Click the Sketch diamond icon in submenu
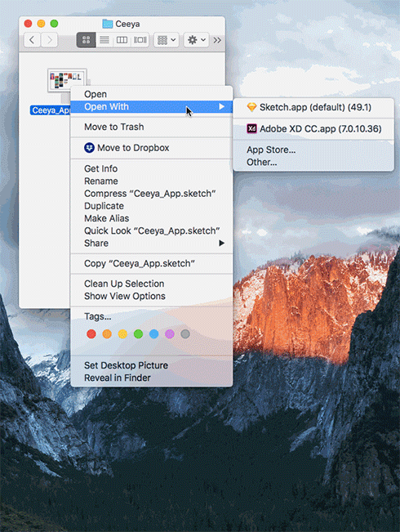Viewport: 400px width, 532px height. 251,107
